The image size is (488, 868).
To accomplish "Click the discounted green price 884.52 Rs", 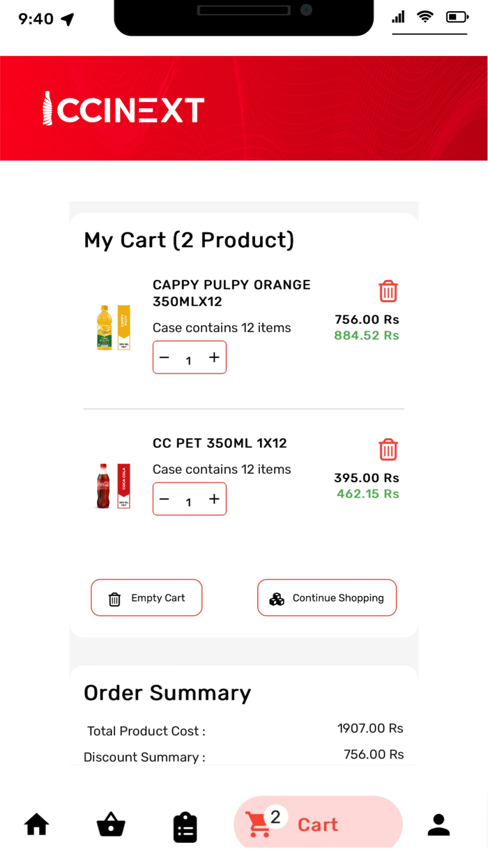I will [x=366, y=336].
